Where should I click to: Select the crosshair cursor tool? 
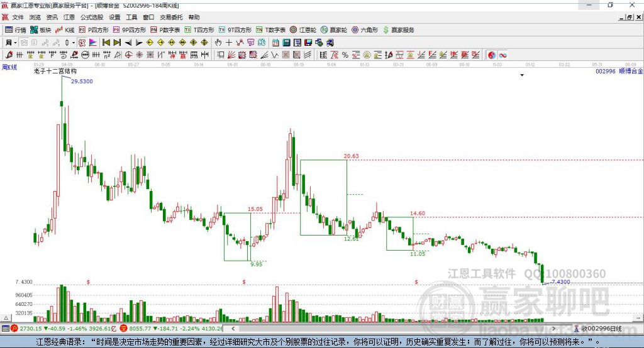pos(229,43)
